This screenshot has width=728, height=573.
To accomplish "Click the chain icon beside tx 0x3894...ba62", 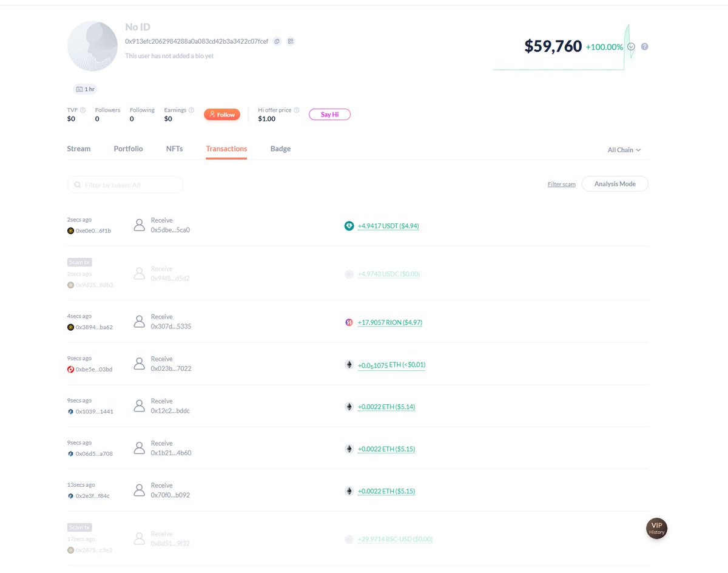I will (71, 327).
